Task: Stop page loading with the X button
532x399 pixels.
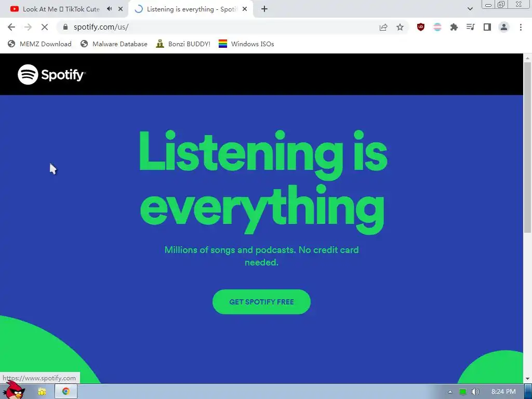Action: click(45, 27)
